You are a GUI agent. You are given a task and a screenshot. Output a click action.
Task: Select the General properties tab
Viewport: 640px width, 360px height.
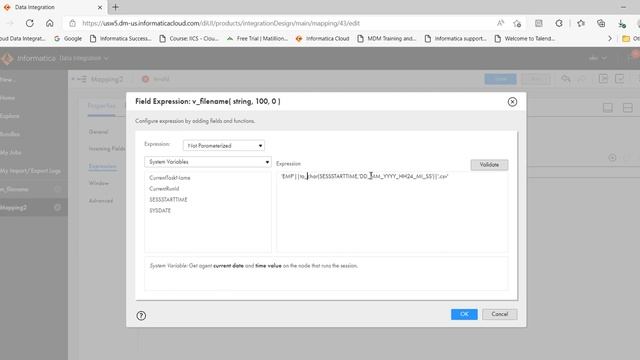coord(98,132)
